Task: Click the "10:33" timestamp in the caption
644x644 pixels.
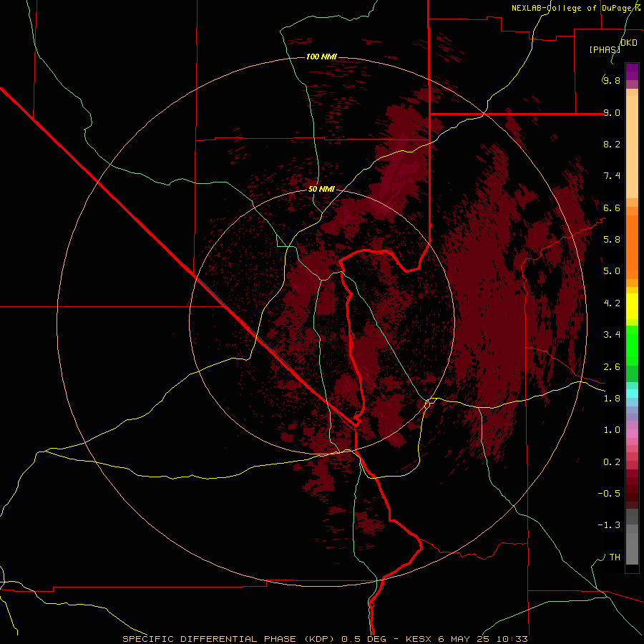Action: (512, 639)
